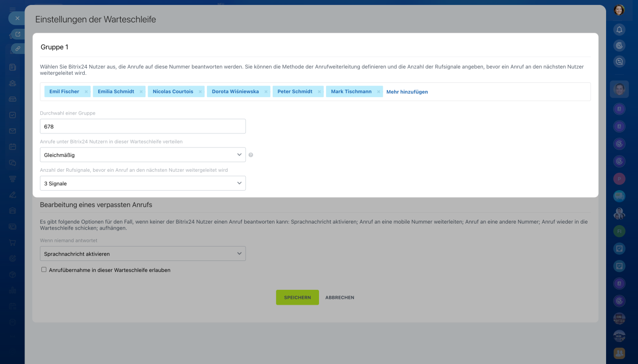
Task: Open the bar chart analytics icon in left sidebar
Action: click(12, 290)
